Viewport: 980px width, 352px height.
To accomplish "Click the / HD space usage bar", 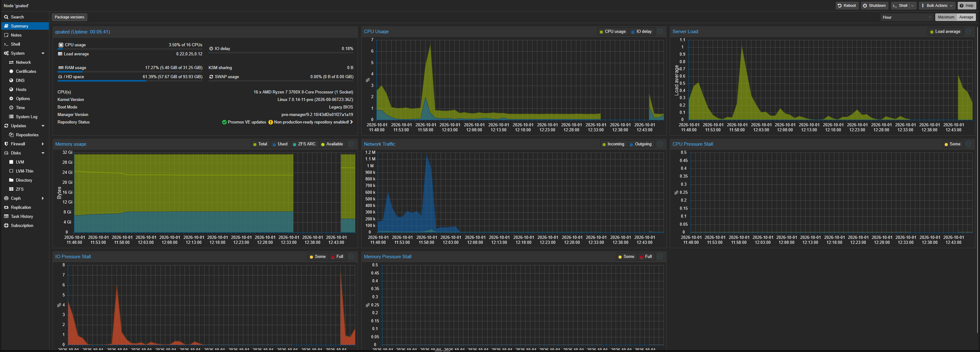I will click(x=130, y=81).
